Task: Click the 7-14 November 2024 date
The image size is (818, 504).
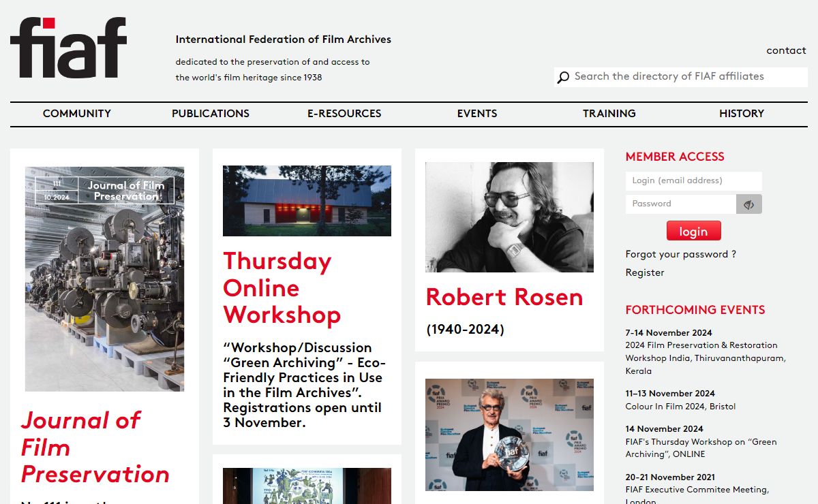Action: pyautogui.click(x=669, y=333)
